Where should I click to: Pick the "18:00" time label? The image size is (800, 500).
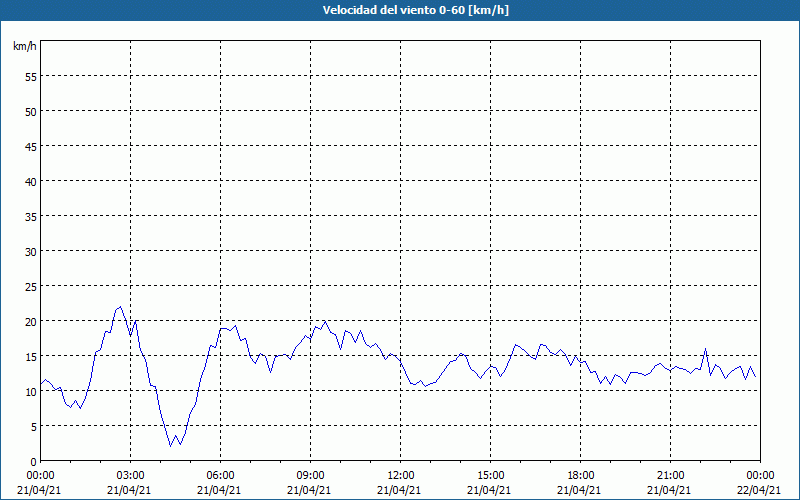click(x=581, y=476)
